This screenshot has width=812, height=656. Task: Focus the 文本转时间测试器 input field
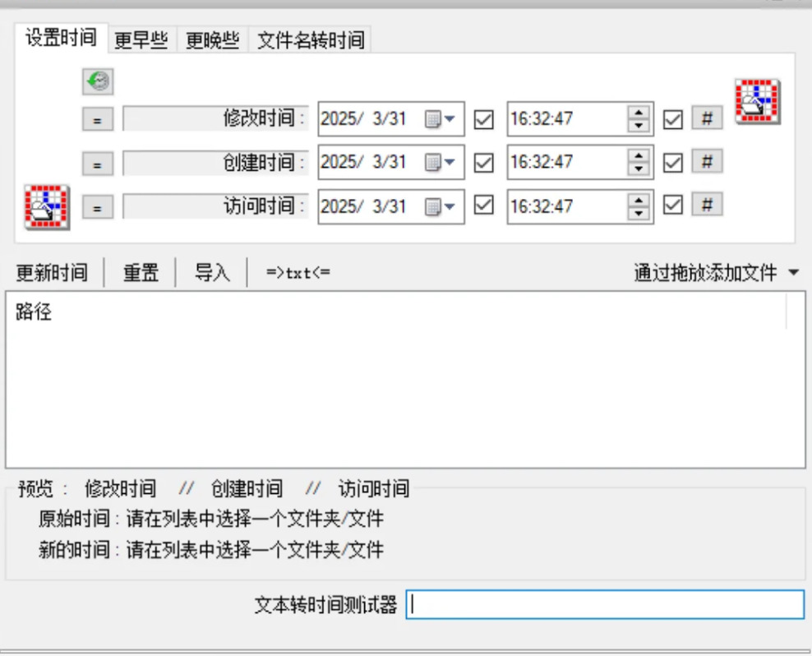pos(605,604)
